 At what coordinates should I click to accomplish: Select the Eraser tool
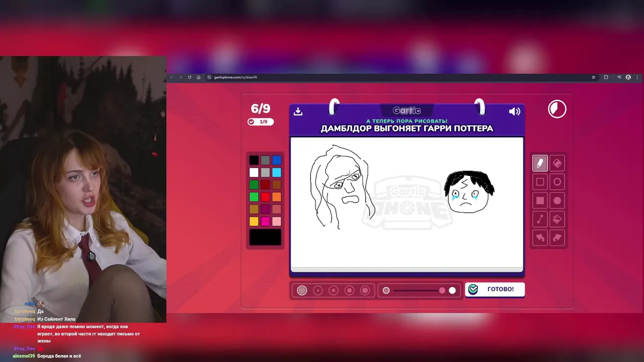pos(557,163)
